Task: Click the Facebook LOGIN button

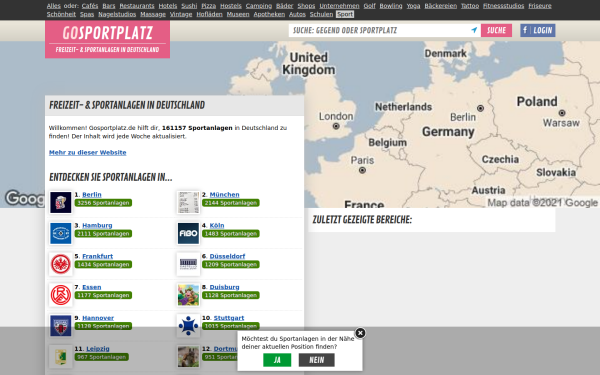Action: 538,30
